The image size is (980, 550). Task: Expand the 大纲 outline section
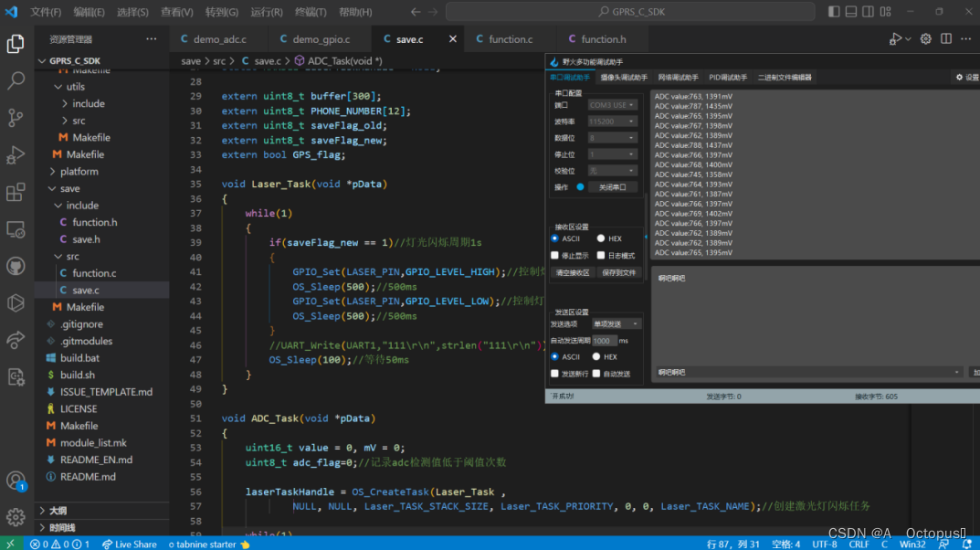coord(57,511)
